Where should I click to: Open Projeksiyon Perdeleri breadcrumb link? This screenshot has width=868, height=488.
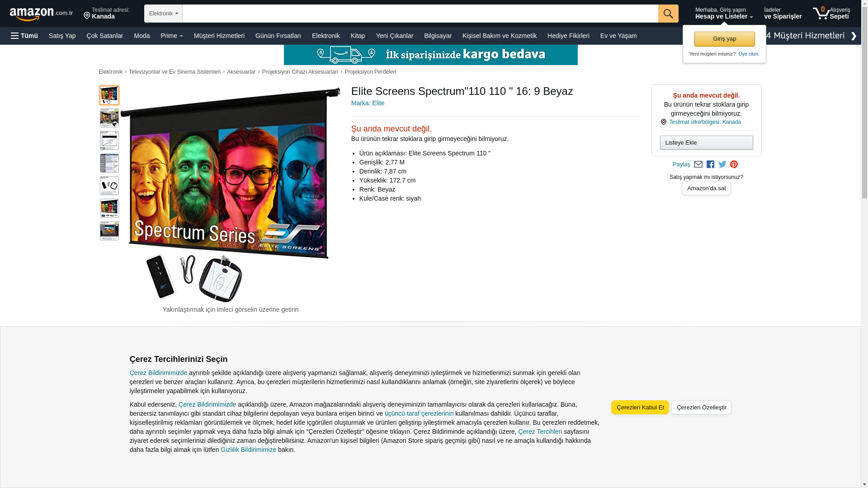[x=370, y=72]
